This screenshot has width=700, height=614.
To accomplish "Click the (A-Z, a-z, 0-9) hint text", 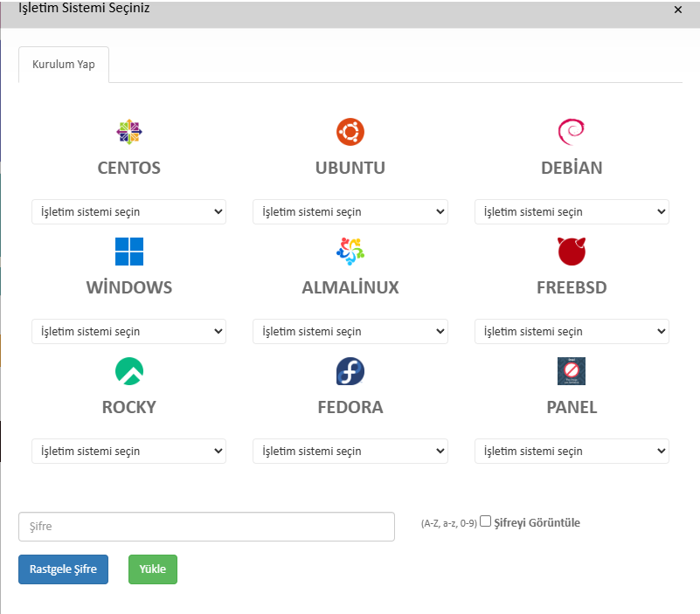I will click(449, 523).
